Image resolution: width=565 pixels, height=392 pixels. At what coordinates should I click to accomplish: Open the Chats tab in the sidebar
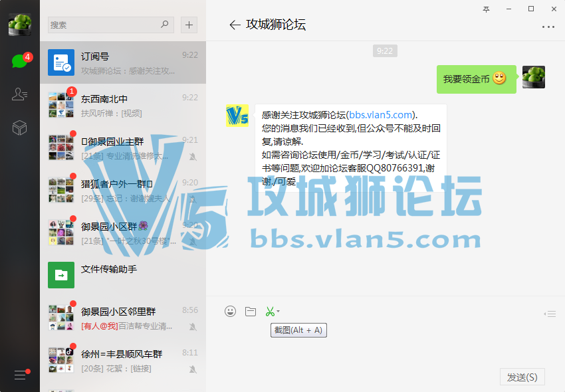pos(20,61)
